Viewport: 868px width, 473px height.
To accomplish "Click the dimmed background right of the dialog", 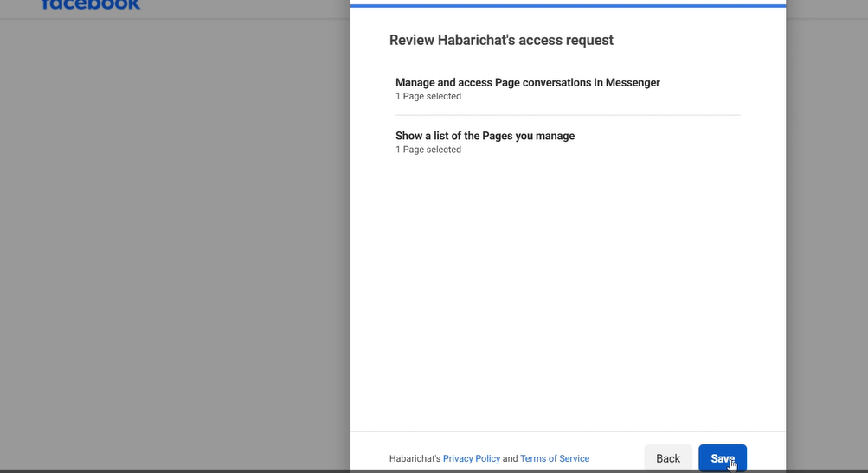I will pyautogui.click(x=826, y=242).
